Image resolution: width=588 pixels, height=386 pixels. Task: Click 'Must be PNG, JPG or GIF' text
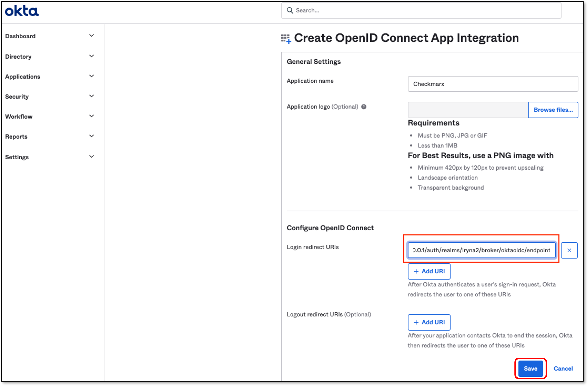[452, 136]
